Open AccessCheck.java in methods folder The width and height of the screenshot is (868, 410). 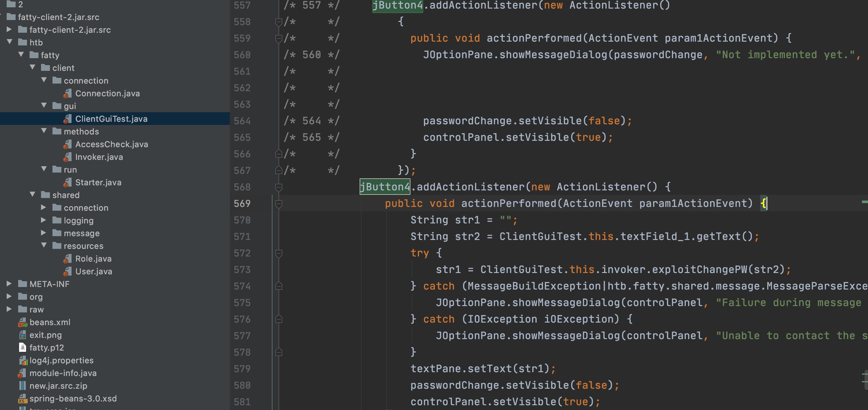(x=111, y=144)
